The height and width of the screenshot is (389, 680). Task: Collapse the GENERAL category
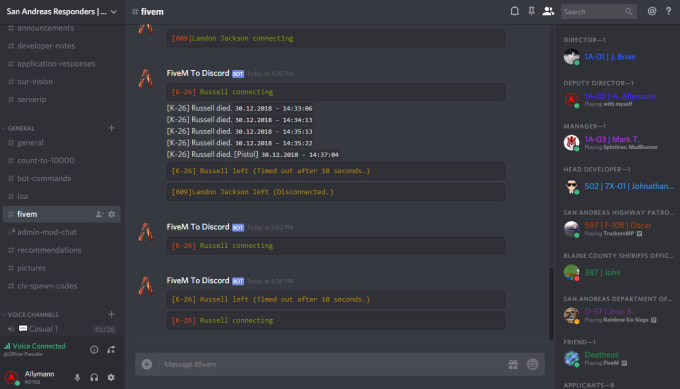pos(20,128)
